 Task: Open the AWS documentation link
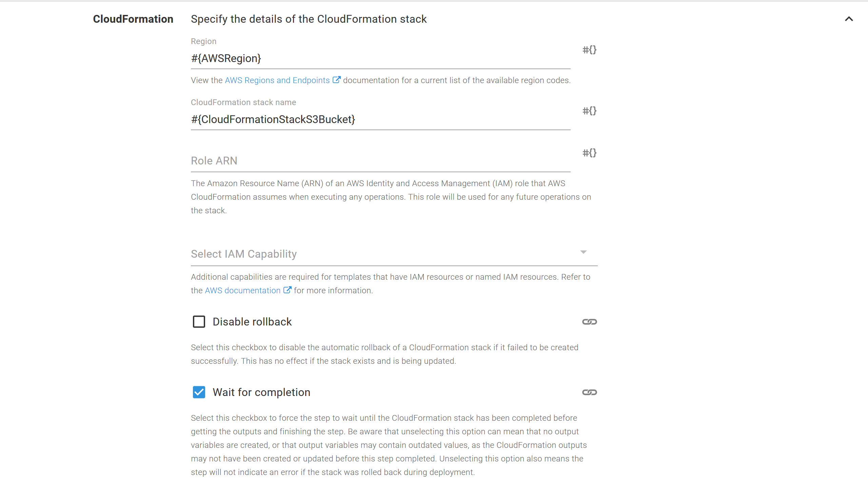point(242,290)
